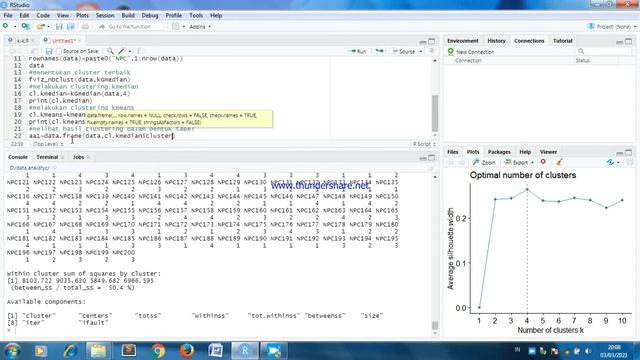Switch to the Environment tab
Image resolution: width=640 pixels, height=360 pixels.
point(462,41)
